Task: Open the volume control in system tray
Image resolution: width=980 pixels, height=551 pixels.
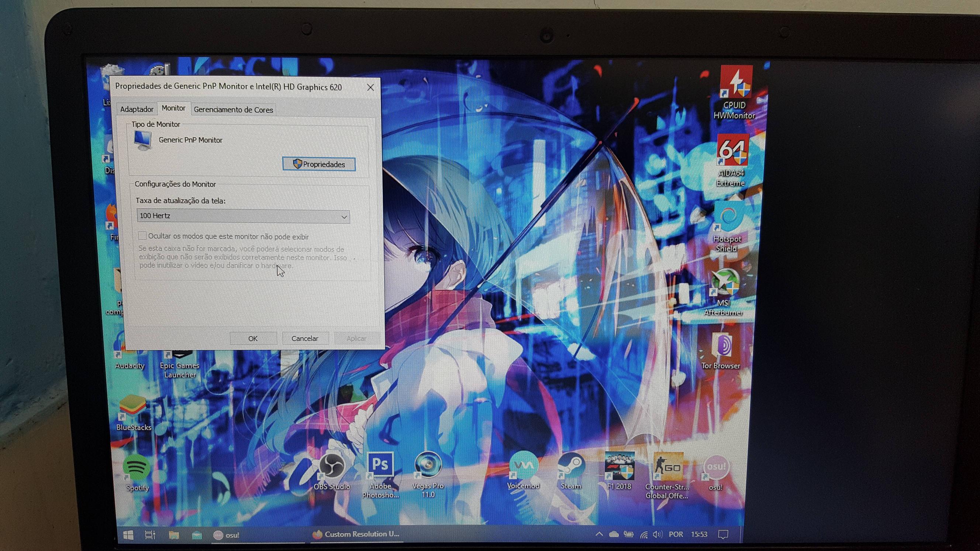Action: (x=658, y=534)
